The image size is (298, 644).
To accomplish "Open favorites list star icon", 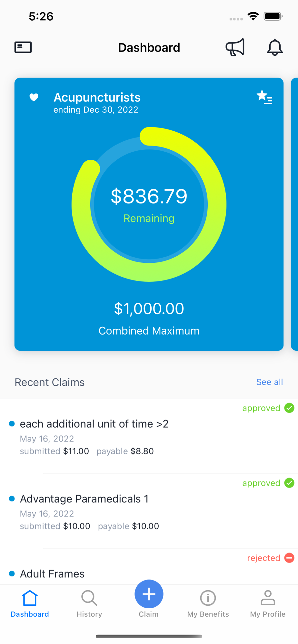I will point(264,97).
